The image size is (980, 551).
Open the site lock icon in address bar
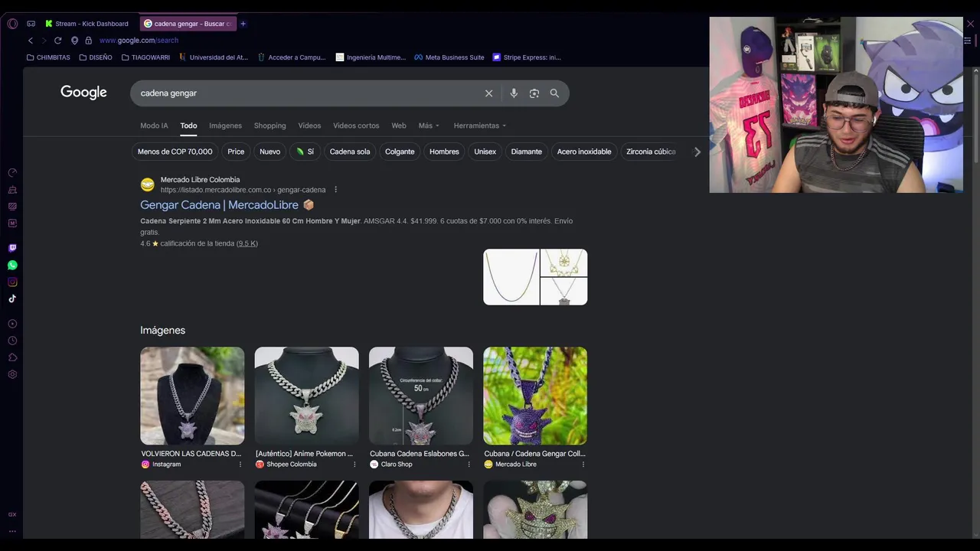pos(89,41)
